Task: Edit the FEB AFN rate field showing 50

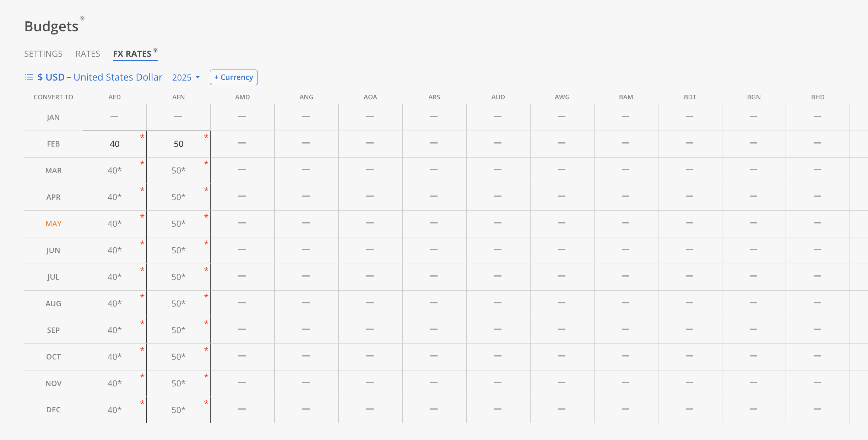Action: pyautogui.click(x=178, y=144)
